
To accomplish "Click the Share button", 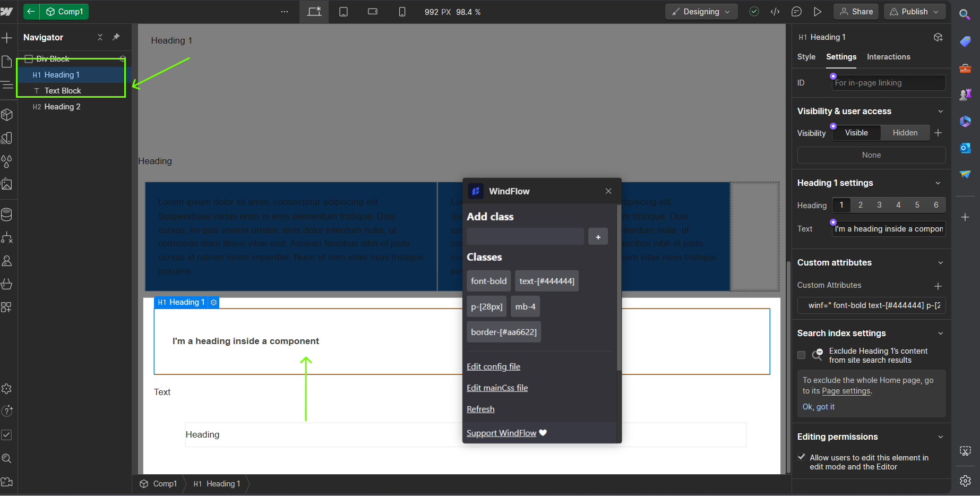I will (x=856, y=12).
